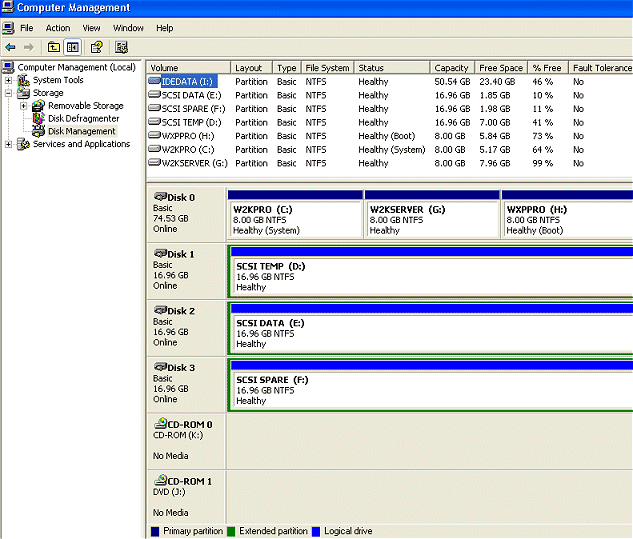This screenshot has height=539, width=633.
Task: Sort by the Capacity column header
Action: pos(452,68)
